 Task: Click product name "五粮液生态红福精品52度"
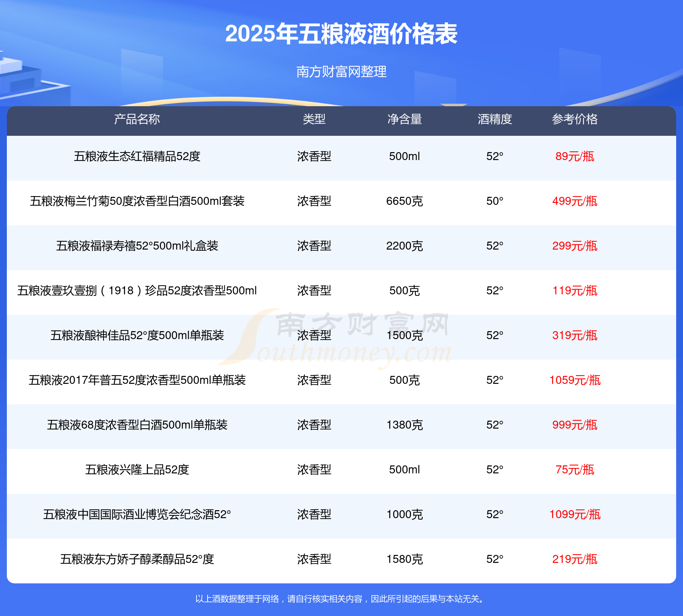137,156
